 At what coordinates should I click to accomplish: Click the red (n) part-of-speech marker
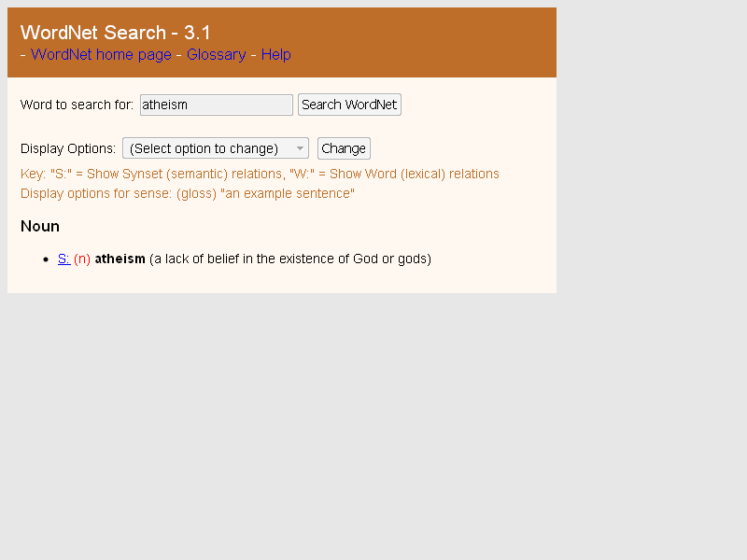pos(82,259)
